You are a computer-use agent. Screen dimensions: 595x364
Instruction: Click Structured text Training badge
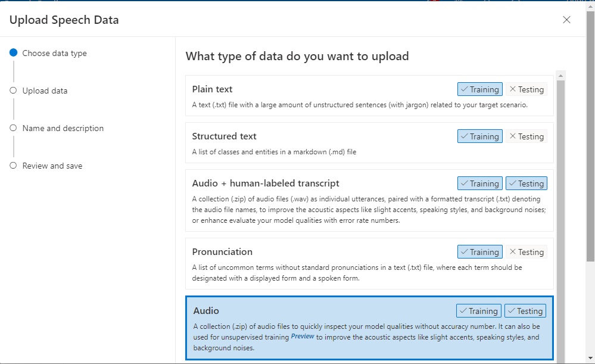coord(480,136)
